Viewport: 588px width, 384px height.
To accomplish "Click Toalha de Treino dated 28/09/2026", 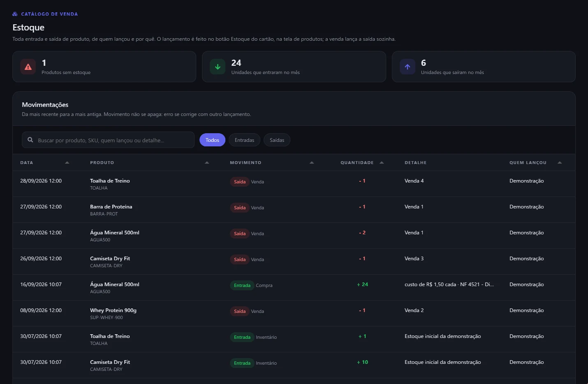I will [x=110, y=181].
